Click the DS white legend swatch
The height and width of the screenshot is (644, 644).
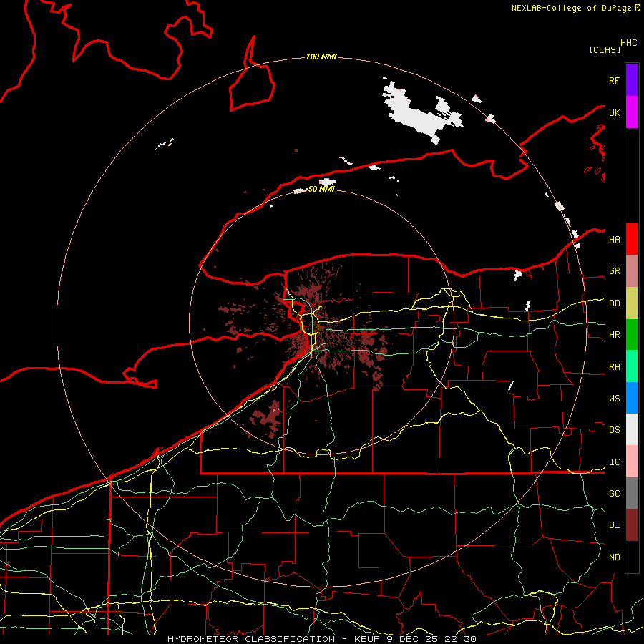click(632, 429)
